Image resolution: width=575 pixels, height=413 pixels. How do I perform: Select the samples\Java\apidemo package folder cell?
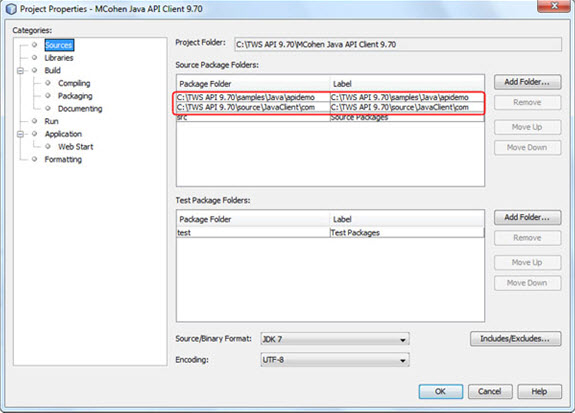pos(253,98)
